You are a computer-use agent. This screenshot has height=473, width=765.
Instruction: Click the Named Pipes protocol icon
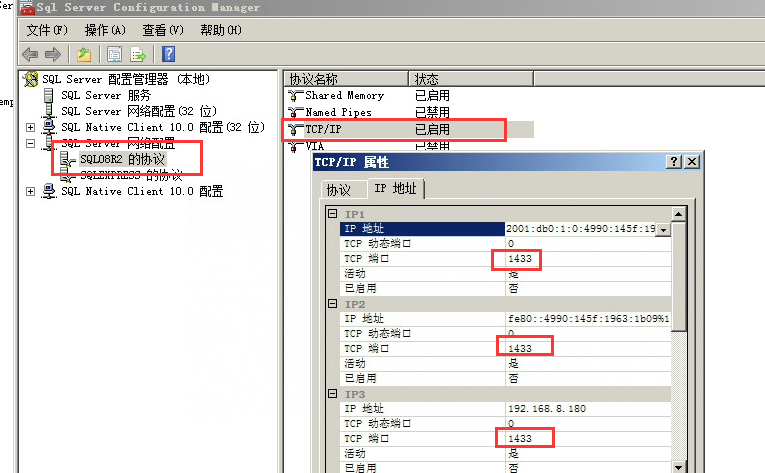295,113
